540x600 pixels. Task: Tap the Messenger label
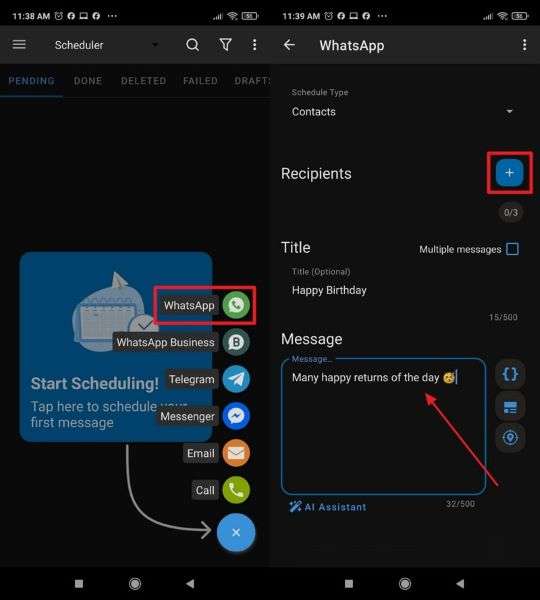pyautogui.click(x=187, y=416)
